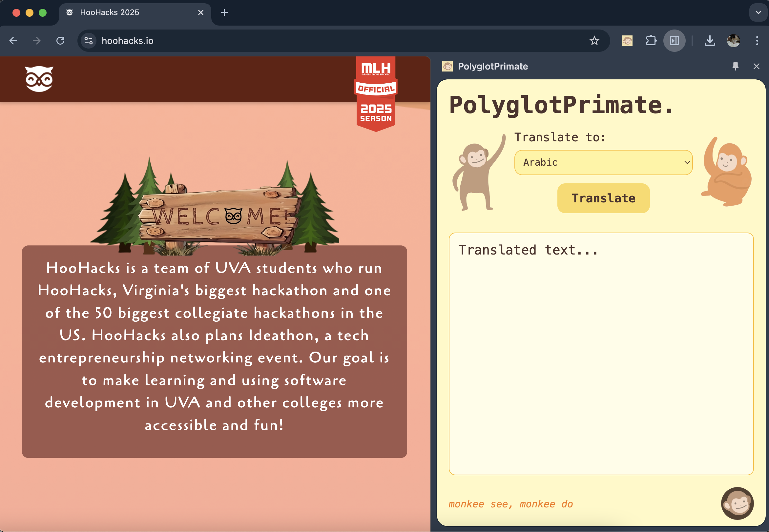The width and height of the screenshot is (769, 532).
Task: Open the Extensions puzzle piece menu
Action: point(651,41)
